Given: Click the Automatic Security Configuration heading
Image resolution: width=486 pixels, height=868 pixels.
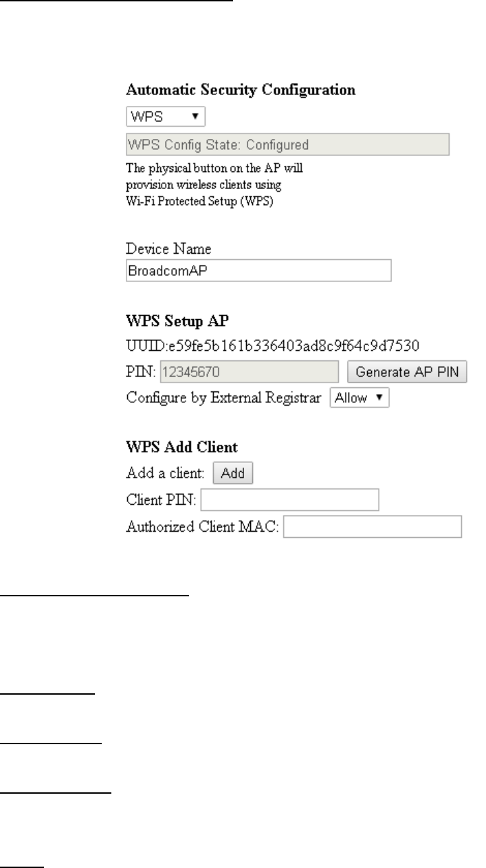Looking at the screenshot, I should point(241,89).
